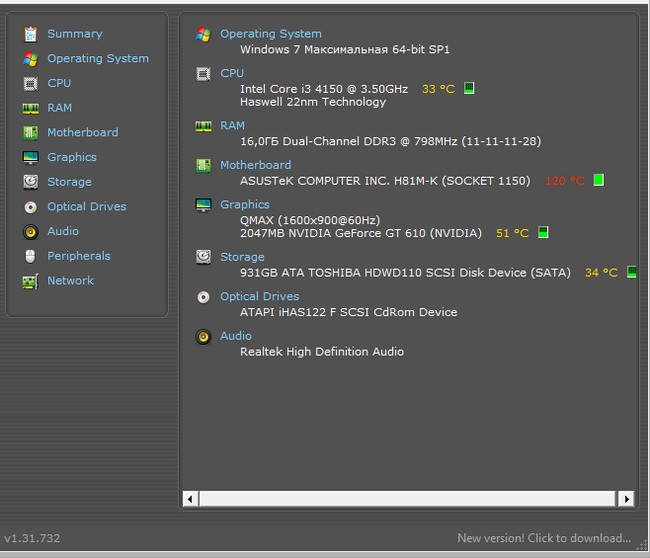
Task: Click the Operating System heading link
Action: click(x=271, y=34)
